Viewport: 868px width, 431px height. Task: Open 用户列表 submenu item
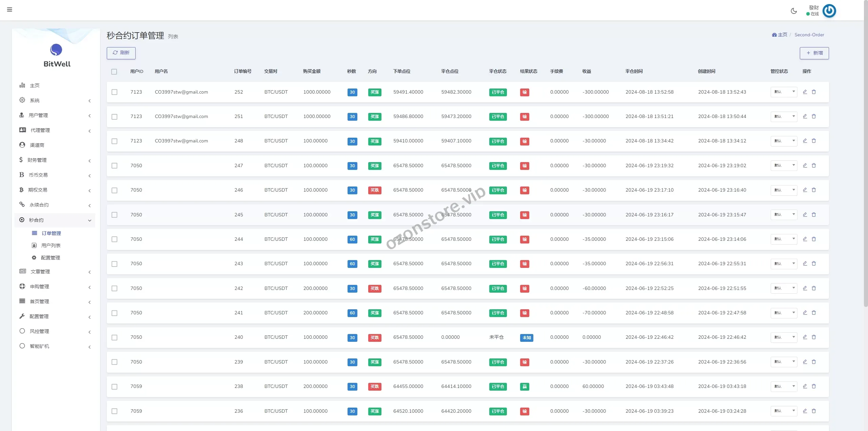click(x=51, y=246)
